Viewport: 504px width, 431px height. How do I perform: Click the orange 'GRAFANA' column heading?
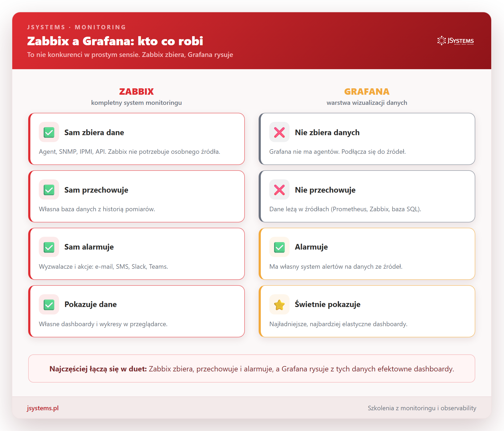click(367, 92)
